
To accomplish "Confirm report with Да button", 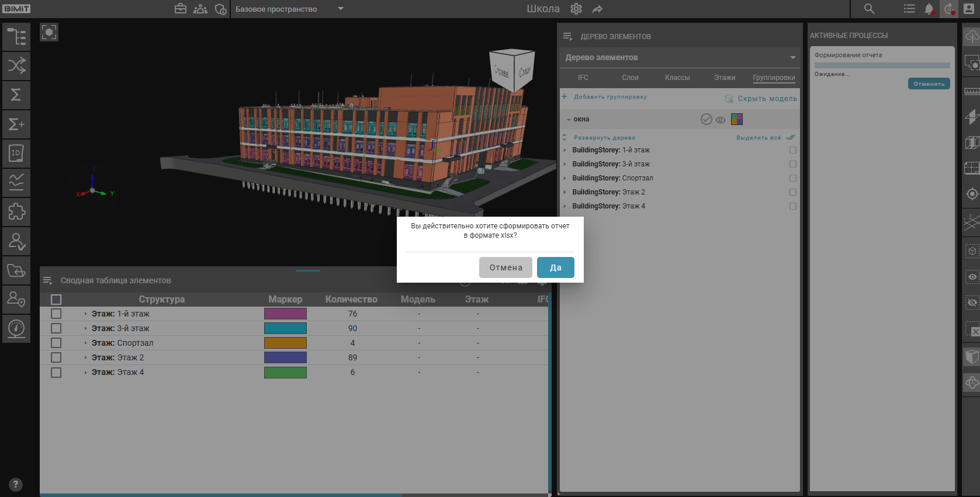I will [555, 267].
